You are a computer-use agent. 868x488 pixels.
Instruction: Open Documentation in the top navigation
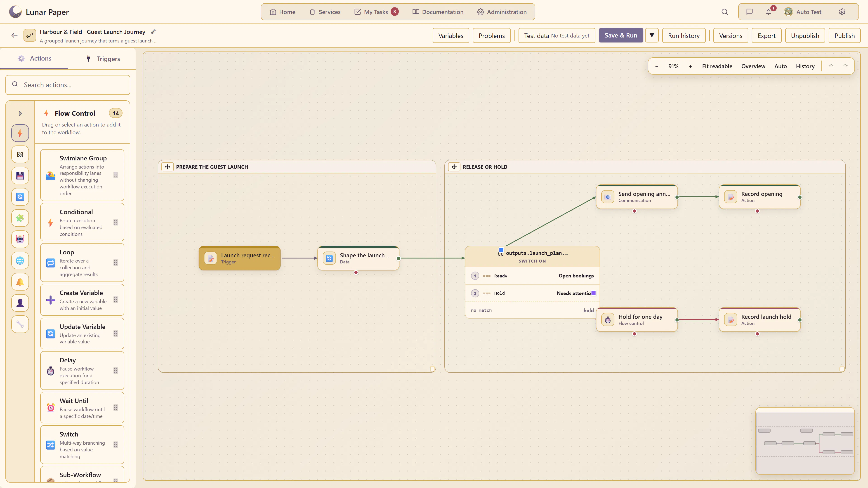(438, 12)
